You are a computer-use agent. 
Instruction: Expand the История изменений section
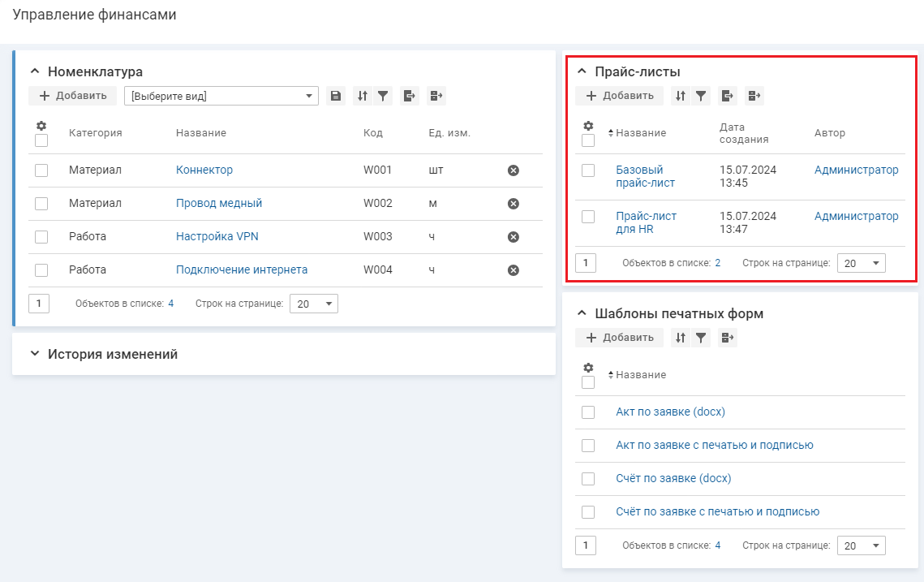(x=34, y=354)
